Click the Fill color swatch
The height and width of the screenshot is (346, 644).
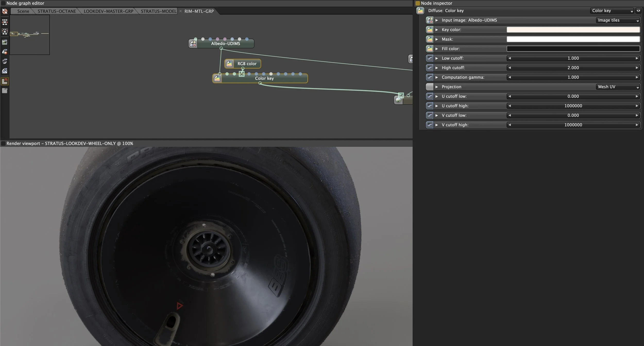[573, 49]
